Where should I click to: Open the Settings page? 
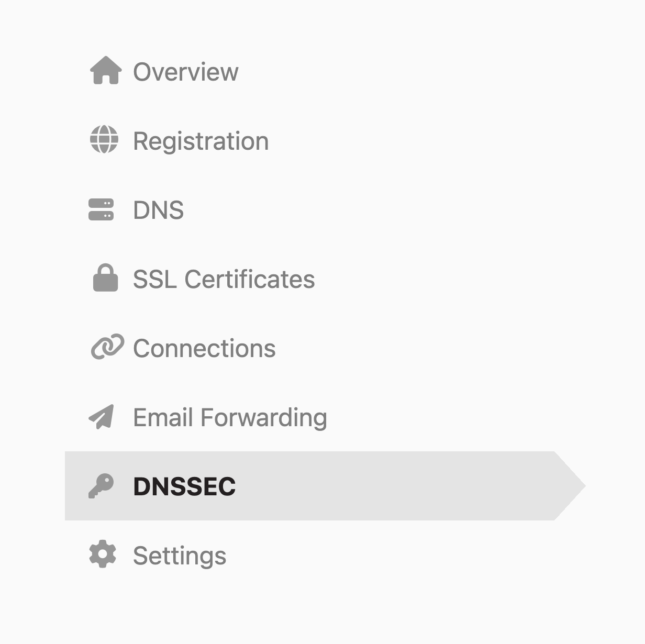click(x=179, y=556)
